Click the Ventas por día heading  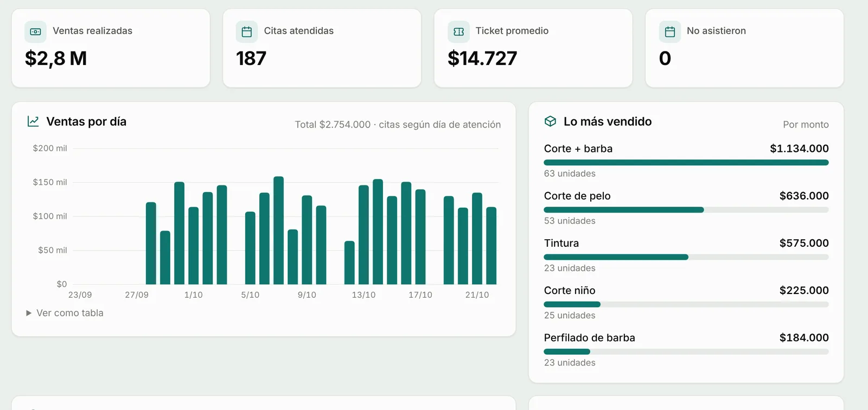[x=86, y=121]
